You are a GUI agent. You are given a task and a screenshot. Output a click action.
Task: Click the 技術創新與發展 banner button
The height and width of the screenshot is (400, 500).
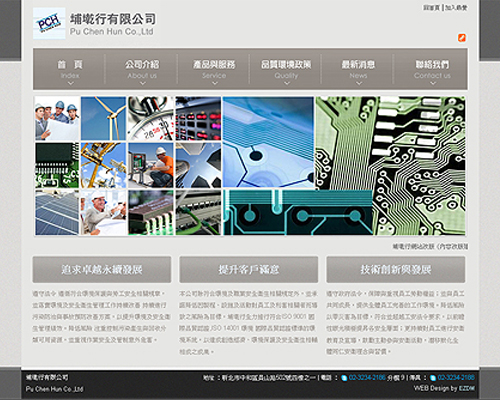396,269
